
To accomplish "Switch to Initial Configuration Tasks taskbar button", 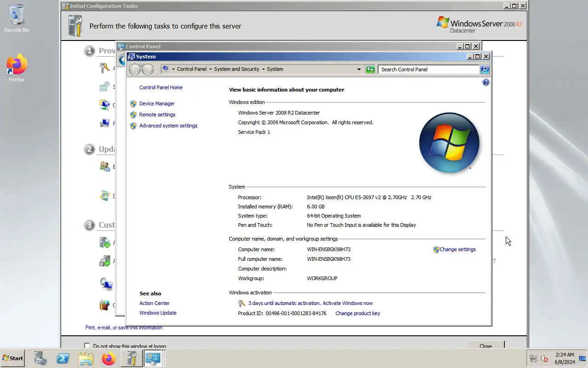I will (x=131, y=358).
